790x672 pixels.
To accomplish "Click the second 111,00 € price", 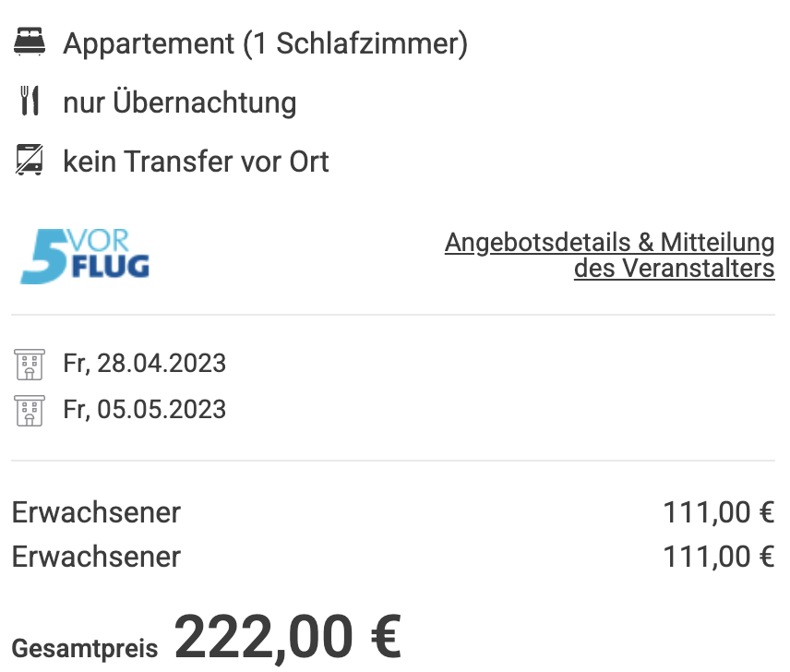I will tap(719, 557).
